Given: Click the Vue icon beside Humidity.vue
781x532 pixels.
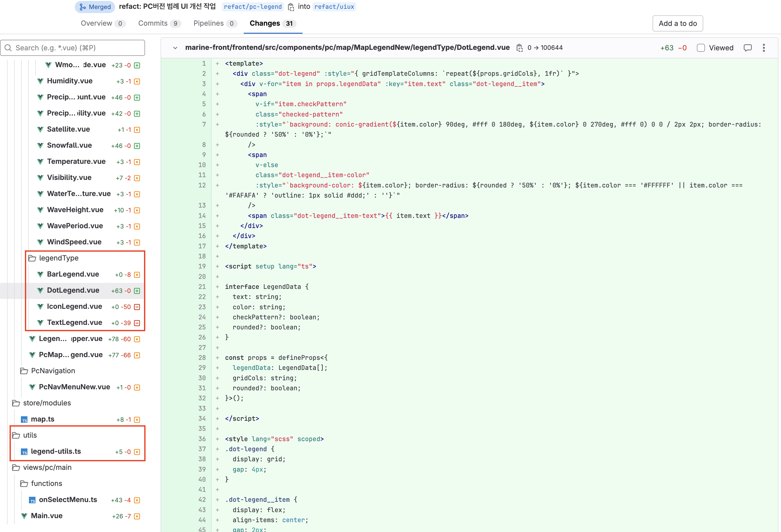Looking at the screenshot, I should [x=40, y=81].
